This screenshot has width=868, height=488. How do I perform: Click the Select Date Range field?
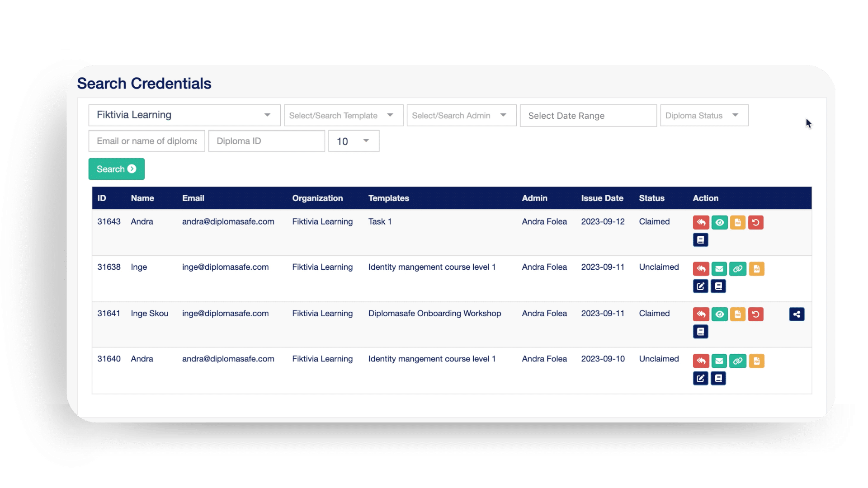point(588,115)
